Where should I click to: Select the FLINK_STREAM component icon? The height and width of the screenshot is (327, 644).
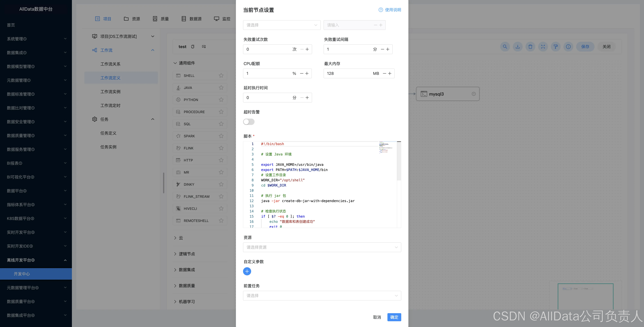point(178,196)
